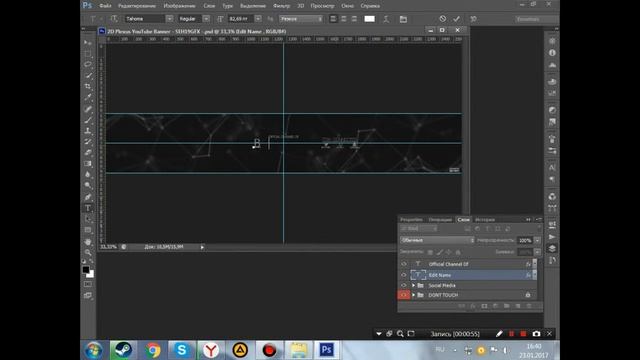The image size is (640, 360).
Task: Open the Редактирование menu
Action: pos(137,6)
